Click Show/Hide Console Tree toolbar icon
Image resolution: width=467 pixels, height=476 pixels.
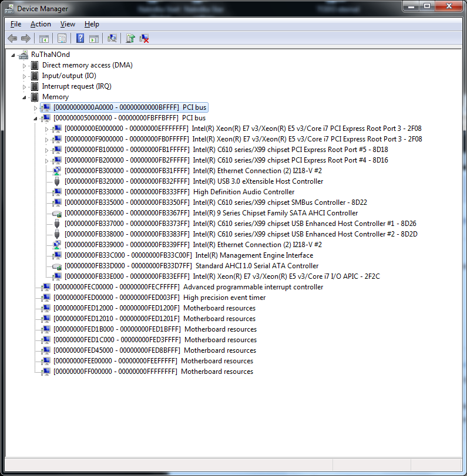coord(43,39)
